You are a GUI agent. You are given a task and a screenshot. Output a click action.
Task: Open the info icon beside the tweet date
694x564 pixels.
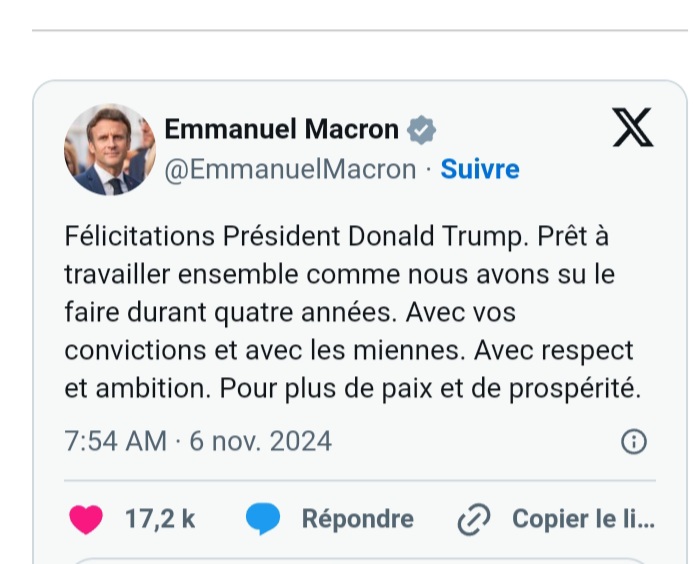(634, 441)
